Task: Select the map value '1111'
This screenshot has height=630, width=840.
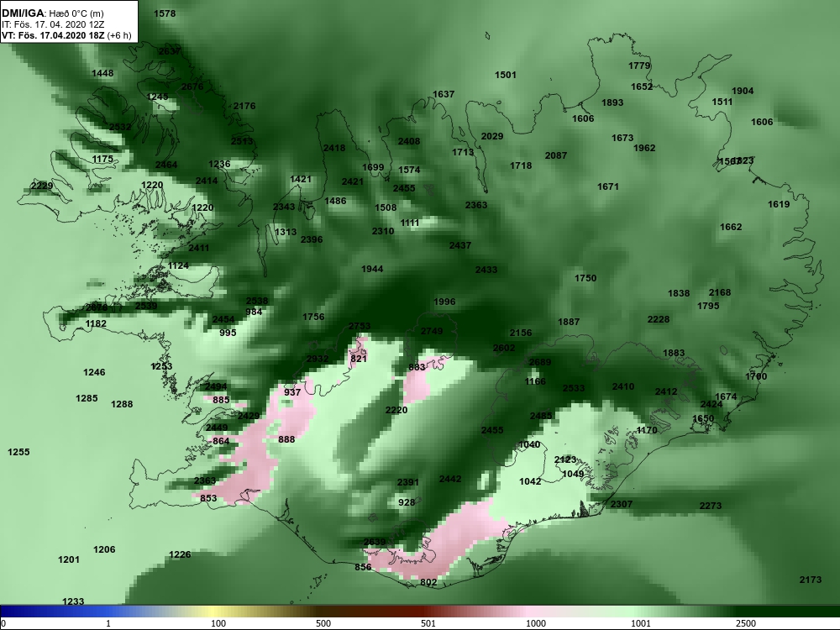Action: point(410,223)
